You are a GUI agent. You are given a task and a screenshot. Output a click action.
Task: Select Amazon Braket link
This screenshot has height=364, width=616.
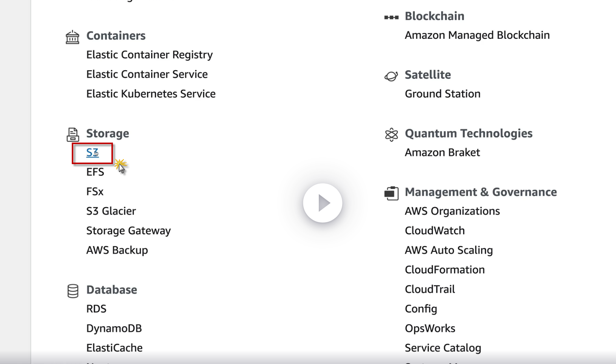442,153
